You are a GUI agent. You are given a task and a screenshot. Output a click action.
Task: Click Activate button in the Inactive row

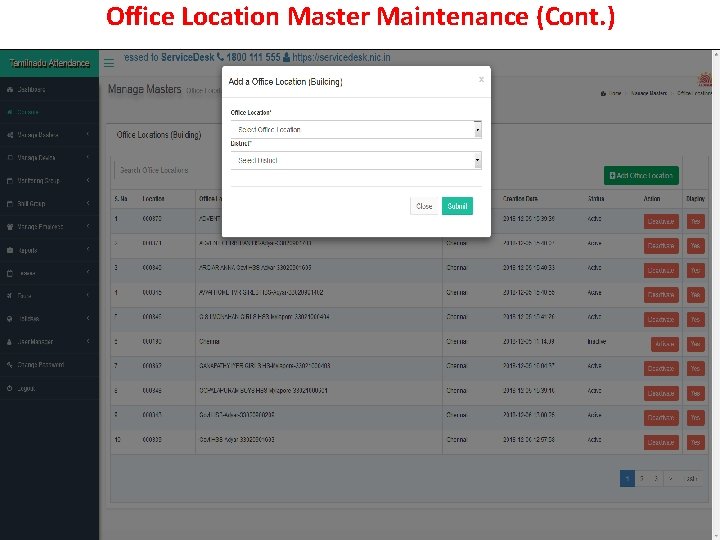pyautogui.click(x=664, y=344)
